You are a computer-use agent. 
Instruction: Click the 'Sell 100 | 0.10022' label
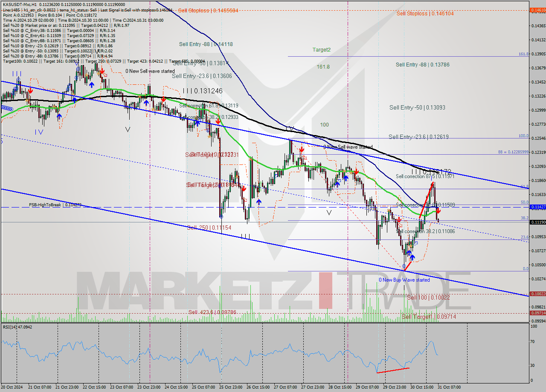click(428, 297)
